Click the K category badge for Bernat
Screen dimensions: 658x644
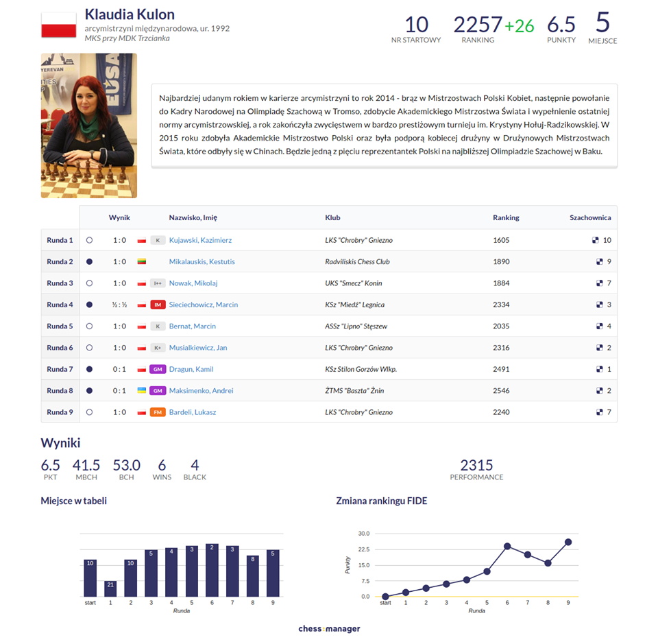[158, 326]
